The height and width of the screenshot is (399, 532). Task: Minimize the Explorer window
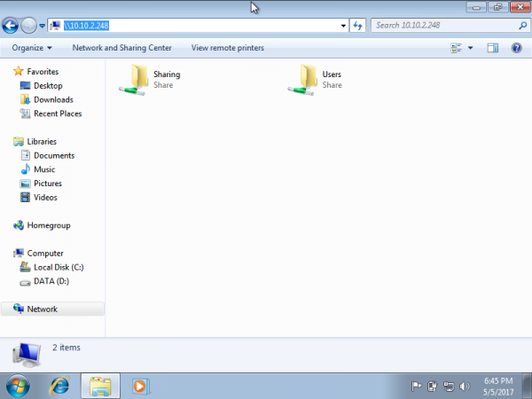(x=476, y=7)
